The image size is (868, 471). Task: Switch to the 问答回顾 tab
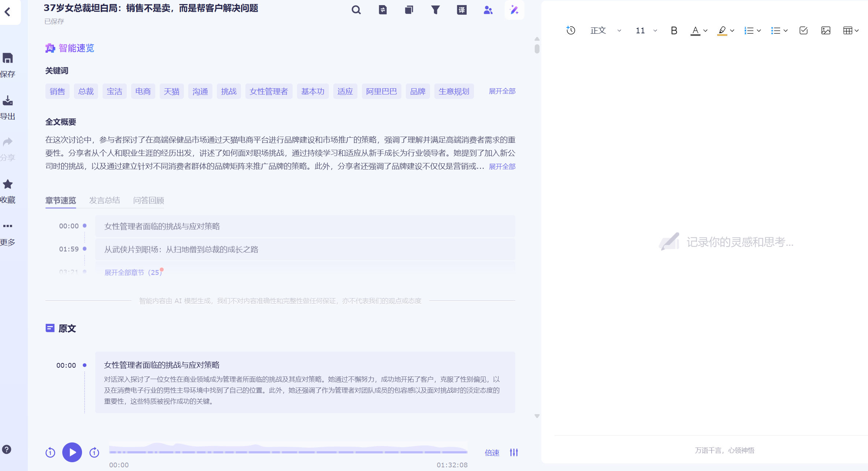click(x=148, y=200)
